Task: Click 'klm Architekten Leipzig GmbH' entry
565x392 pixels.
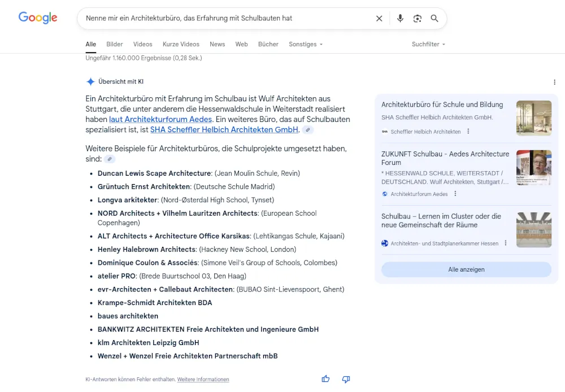Action: [x=149, y=343]
